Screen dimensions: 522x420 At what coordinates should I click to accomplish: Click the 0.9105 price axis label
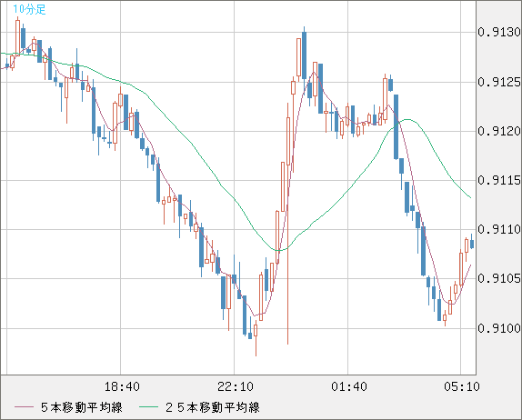tap(499, 278)
